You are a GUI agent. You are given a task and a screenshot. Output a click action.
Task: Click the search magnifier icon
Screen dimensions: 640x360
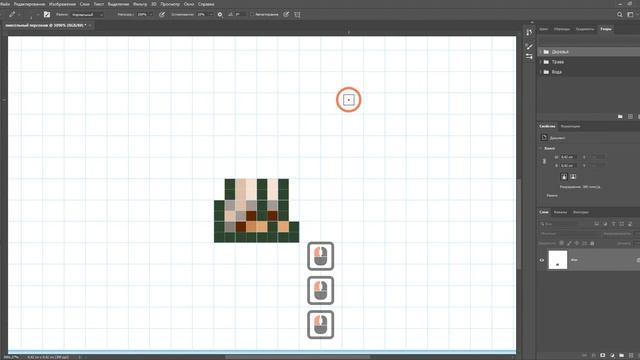(x=620, y=14)
